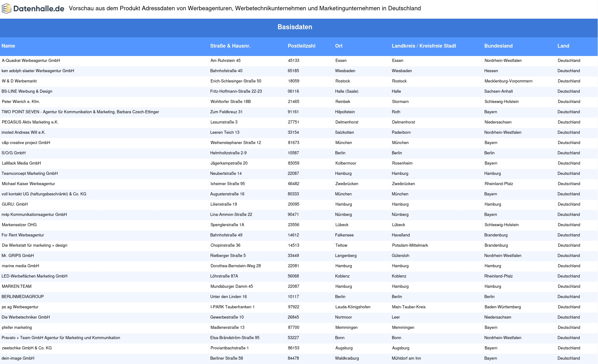Click Bundesland cell Baden-Württemberg
This screenshot has height=364, width=598.
point(503,307)
